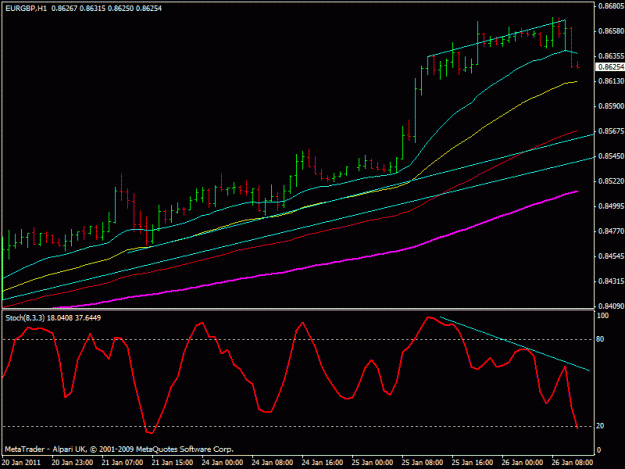Click the 0.84545 price axis label
Screen dimensions: 625x469
[611, 256]
